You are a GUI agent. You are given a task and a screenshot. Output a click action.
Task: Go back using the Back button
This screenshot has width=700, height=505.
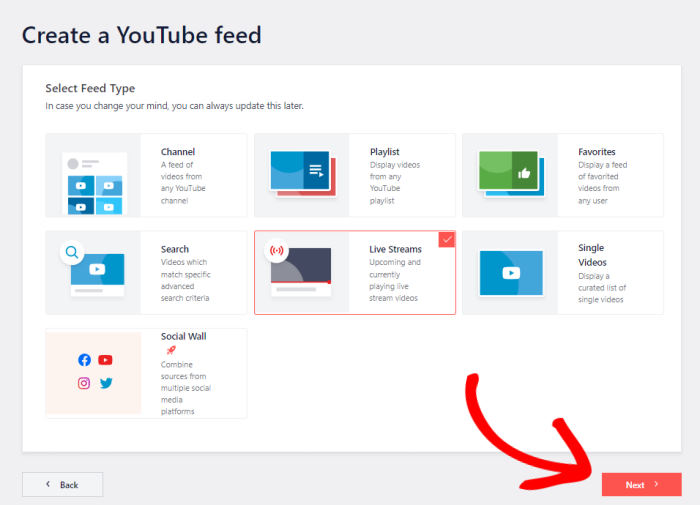point(62,485)
